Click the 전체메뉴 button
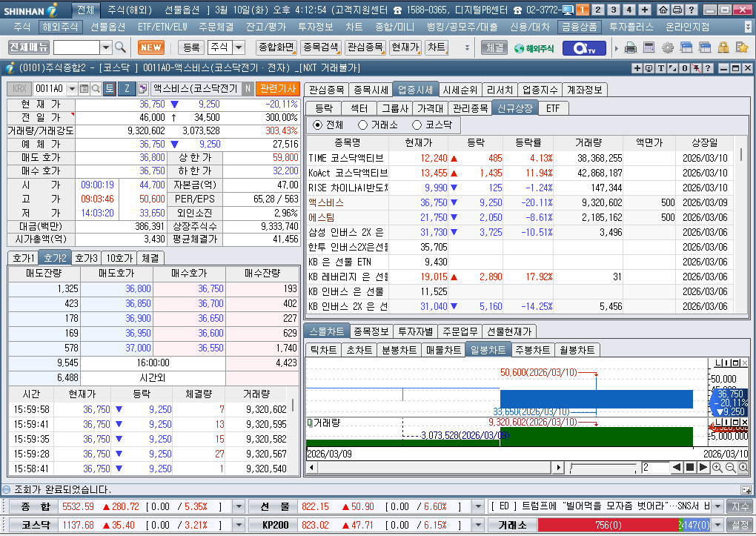This screenshot has width=756, height=536. [29, 47]
